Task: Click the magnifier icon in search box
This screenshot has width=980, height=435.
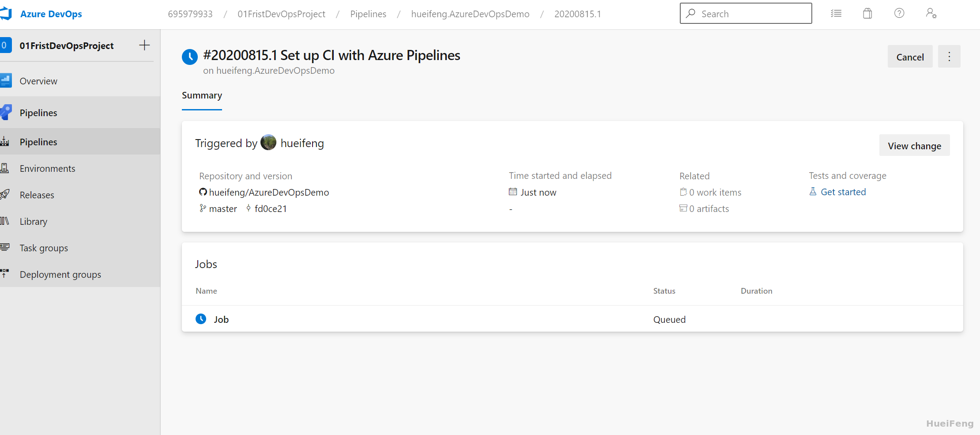Action: click(691, 13)
